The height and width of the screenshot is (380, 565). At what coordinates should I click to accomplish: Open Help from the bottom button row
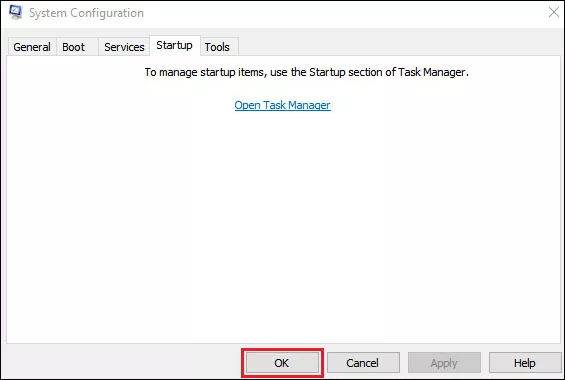(x=525, y=362)
